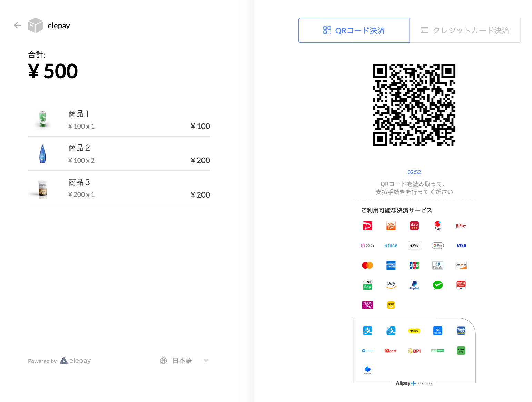Click the elepay box logo in the header
532x402 pixels.
[36, 26]
